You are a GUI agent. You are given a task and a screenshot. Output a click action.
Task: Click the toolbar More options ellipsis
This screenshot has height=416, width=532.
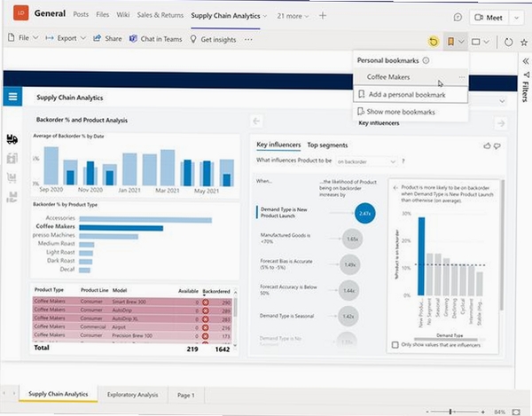click(x=248, y=40)
